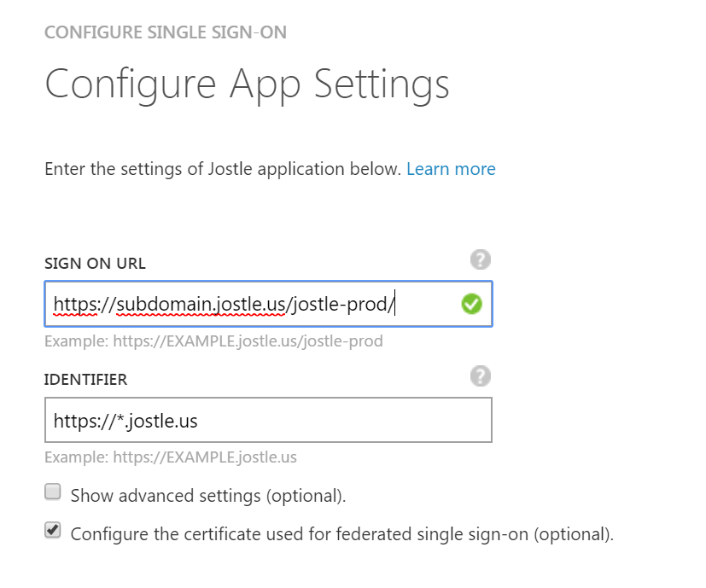Place cursor in 'jostle-prod/' within the URL
The image size is (706, 588).
(342, 304)
